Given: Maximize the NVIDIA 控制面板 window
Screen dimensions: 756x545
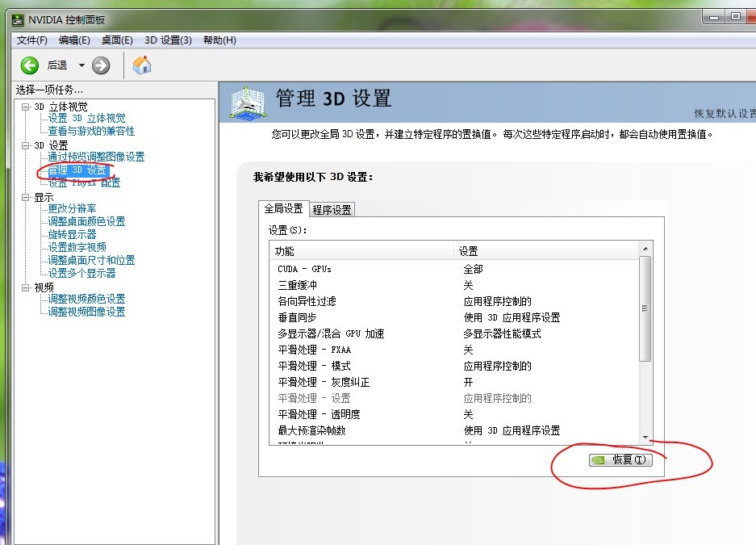Looking at the screenshot, I should 736,16.
